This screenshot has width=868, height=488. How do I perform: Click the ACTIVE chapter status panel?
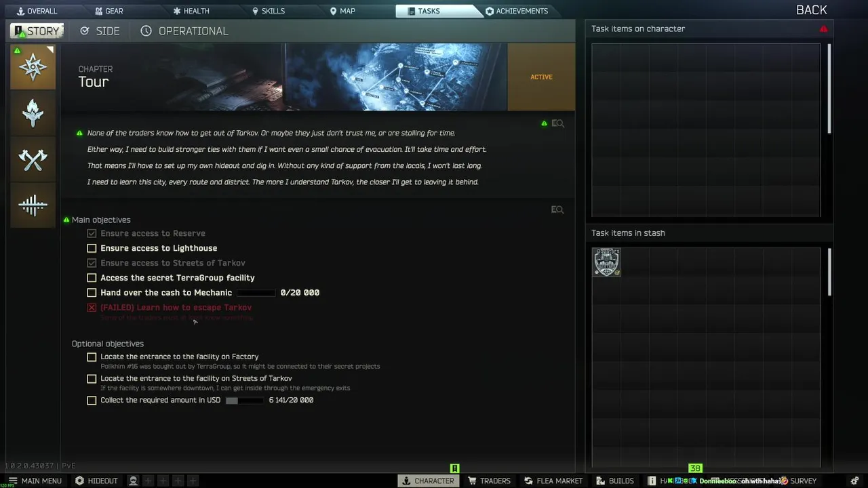(x=541, y=77)
